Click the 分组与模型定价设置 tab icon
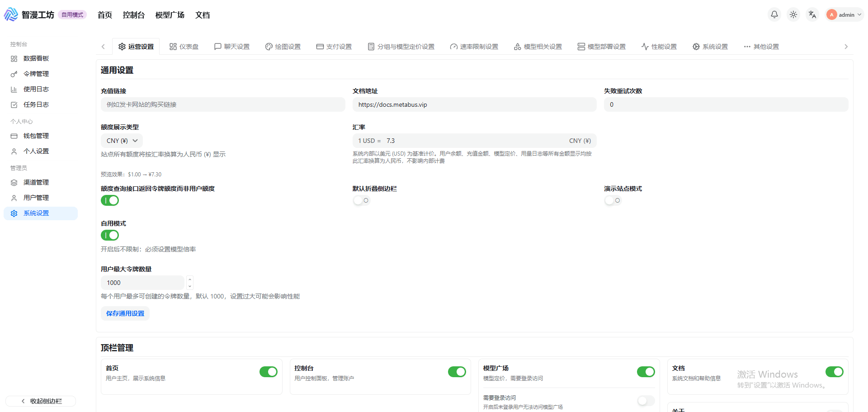Screen dimensions: 868x412 click(x=371, y=47)
